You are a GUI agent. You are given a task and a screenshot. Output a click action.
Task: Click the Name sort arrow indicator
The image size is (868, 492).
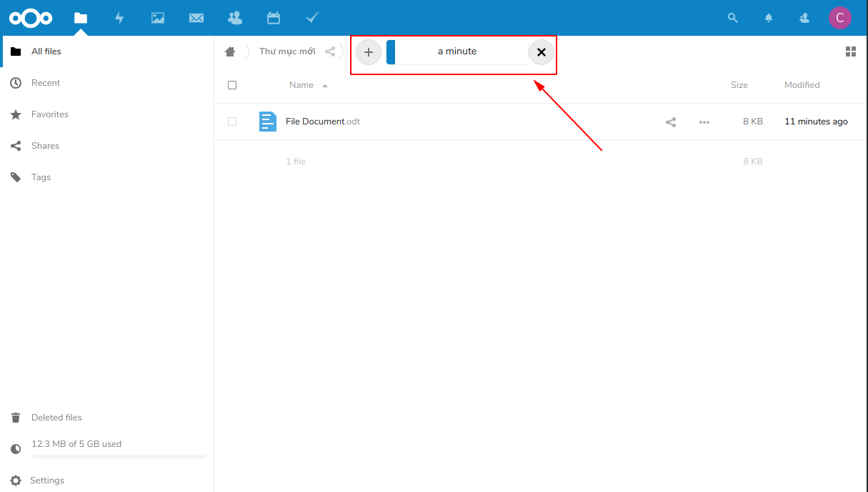[x=325, y=86]
